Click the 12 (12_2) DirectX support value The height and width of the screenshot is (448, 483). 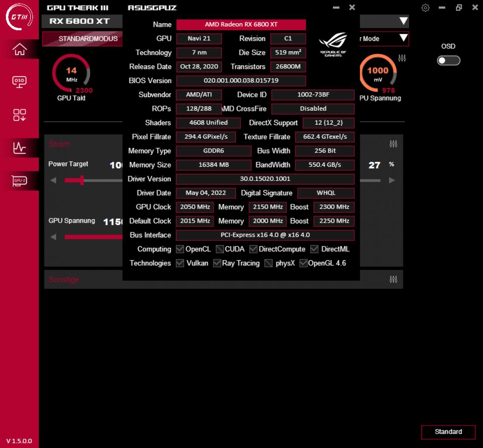[329, 122]
